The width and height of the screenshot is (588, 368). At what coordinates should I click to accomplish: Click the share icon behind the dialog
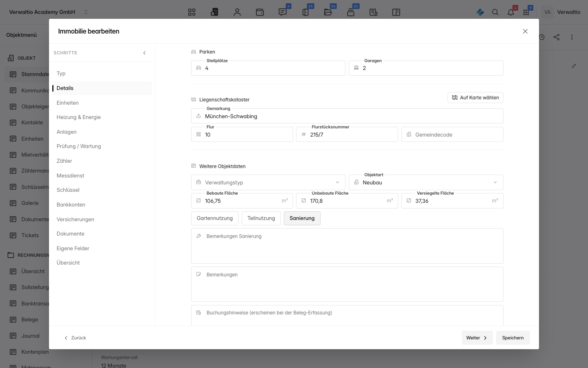point(557,37)
